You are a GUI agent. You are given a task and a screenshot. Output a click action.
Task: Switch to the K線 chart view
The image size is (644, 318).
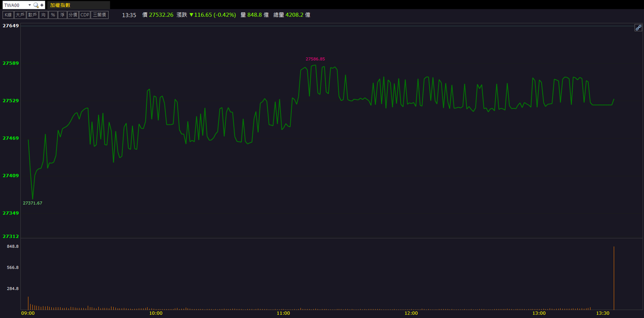(8, 15)
